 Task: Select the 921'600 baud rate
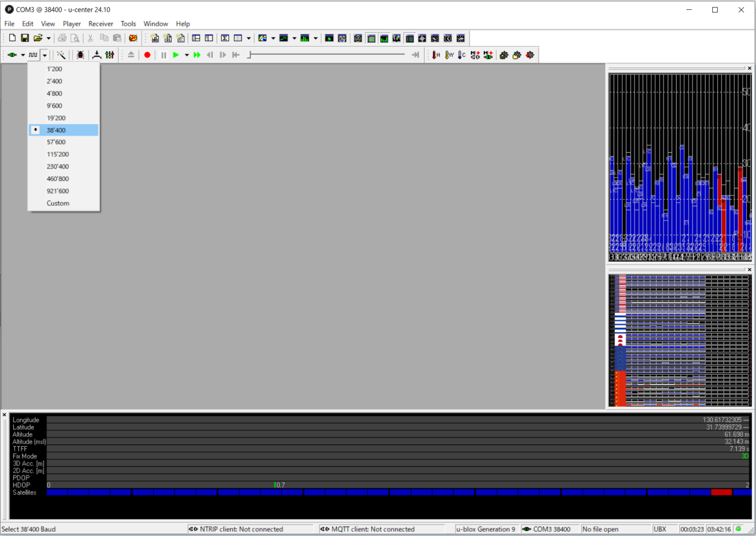(x=58, y=191)
